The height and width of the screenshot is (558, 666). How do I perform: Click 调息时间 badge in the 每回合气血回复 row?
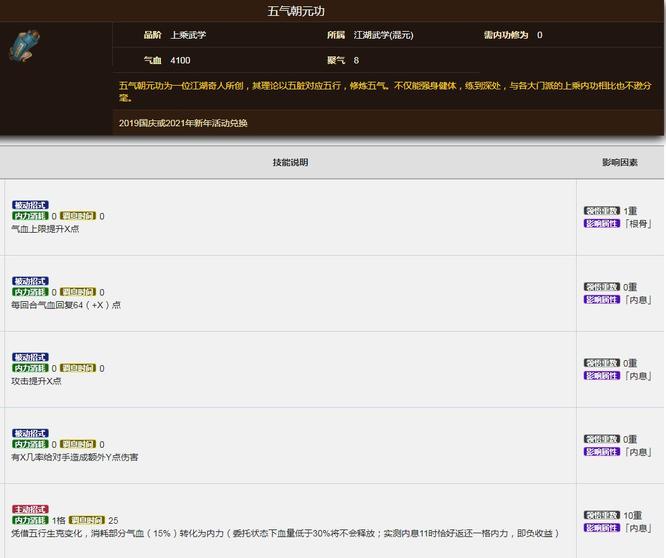[78, 293]
